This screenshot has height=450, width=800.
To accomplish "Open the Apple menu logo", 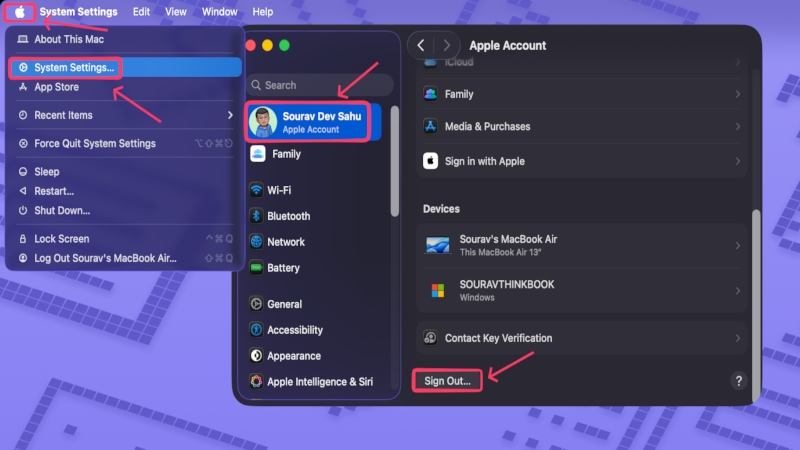I will [x=19, y=12].
